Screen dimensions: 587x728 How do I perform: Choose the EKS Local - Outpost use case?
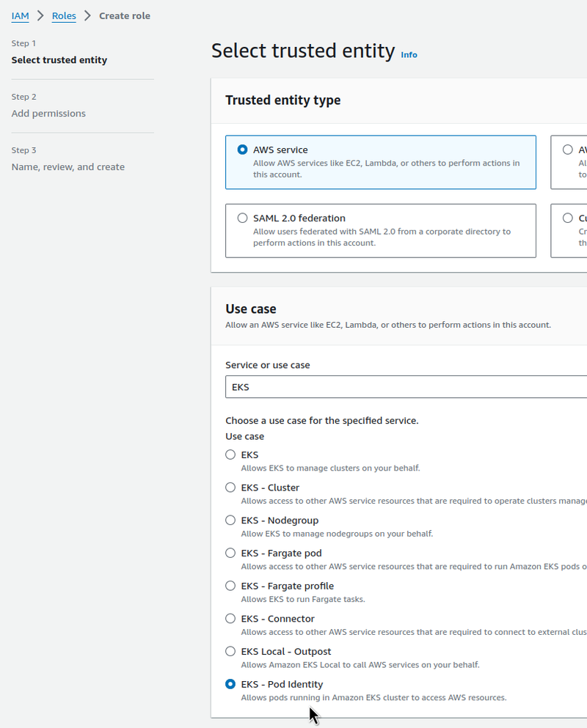pos(230,652)
